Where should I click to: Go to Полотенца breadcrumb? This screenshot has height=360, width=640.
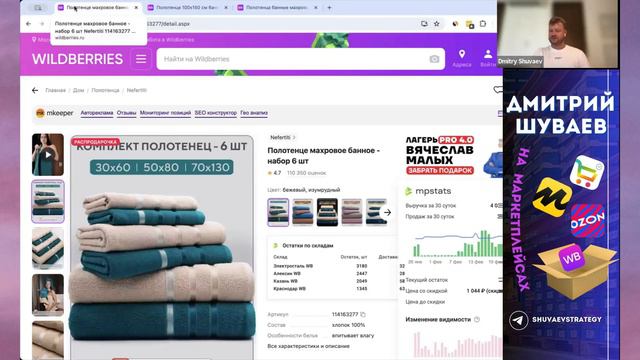(x=105, y=90)
